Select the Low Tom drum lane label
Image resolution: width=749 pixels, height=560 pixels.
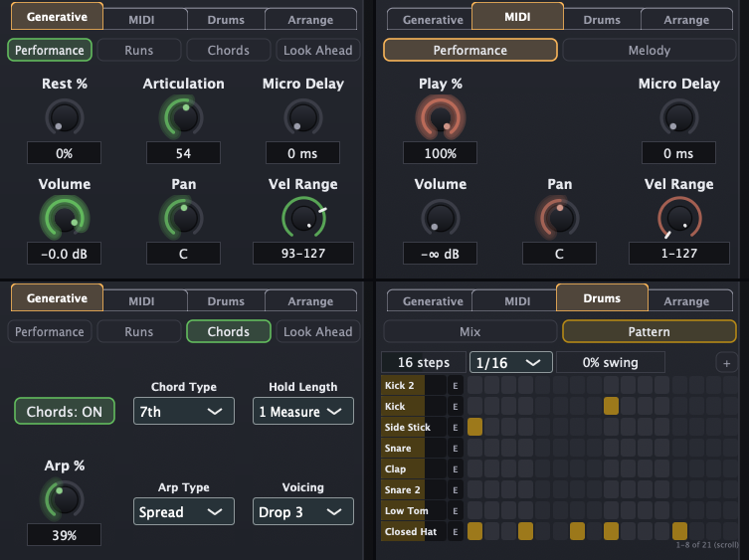pyautogui.click(x=414, y=511)
